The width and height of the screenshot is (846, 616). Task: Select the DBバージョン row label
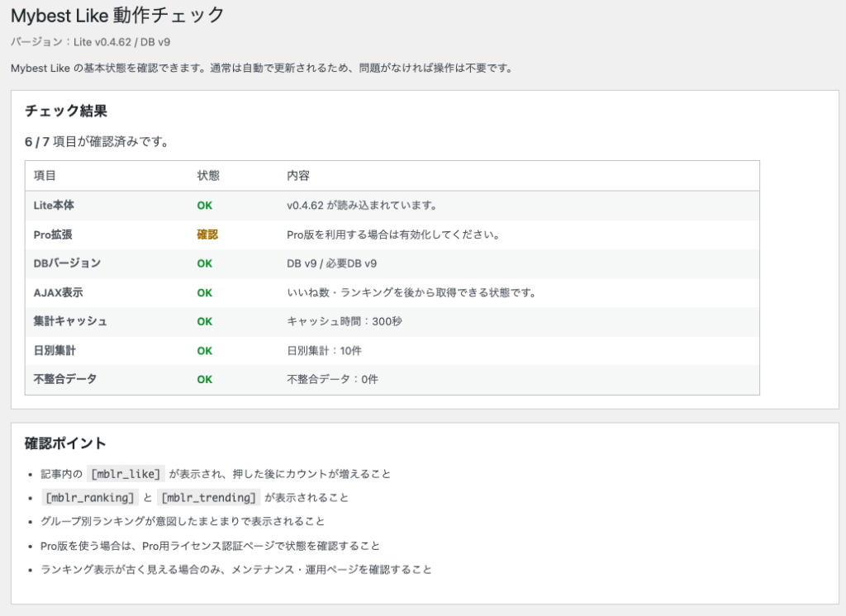[67, 263]
